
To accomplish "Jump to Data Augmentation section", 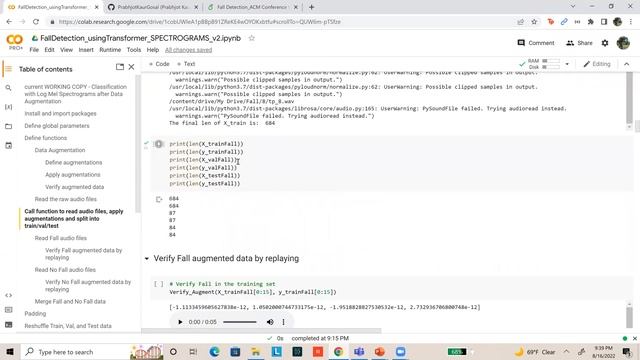I will click(x=60, y=150).
